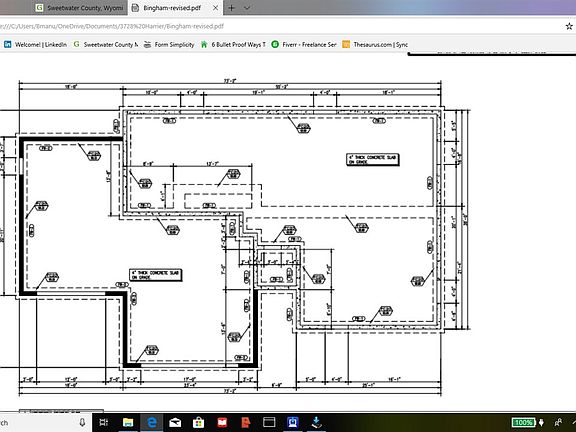Open the 6 Bullet Proof Ways bookmark
The image size is (576, 432).
pyautogui.click(x=233, y=44)
